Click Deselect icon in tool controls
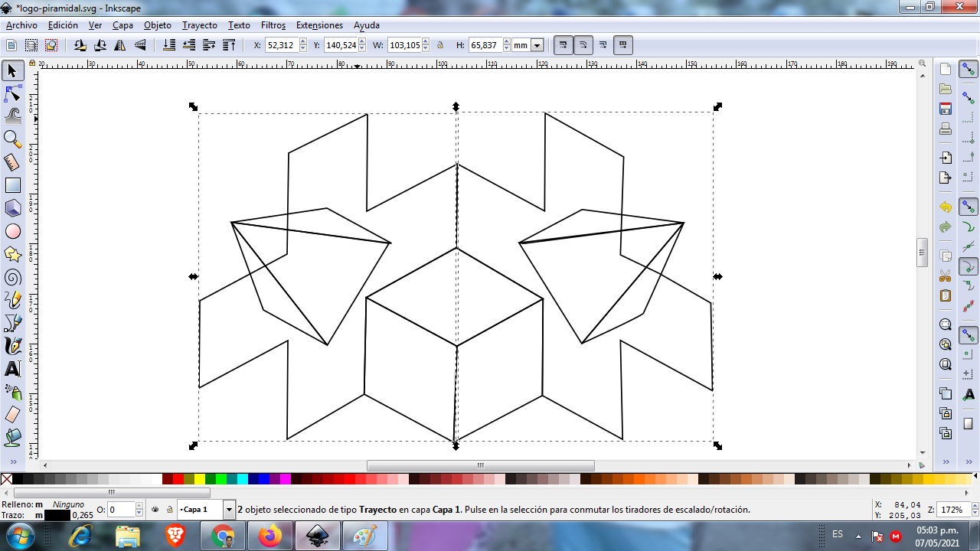 (51, 45)
